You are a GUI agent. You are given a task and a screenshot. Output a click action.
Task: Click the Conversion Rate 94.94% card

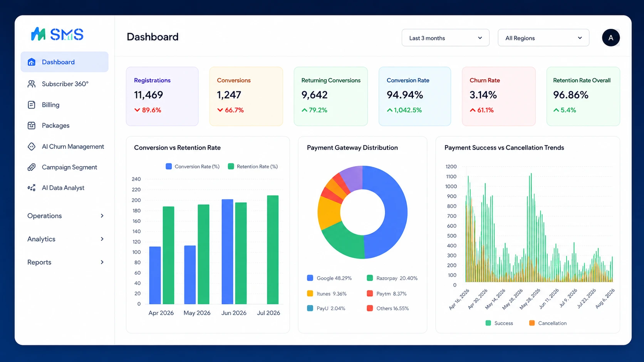pyautogui.click(x=415, y=96)
